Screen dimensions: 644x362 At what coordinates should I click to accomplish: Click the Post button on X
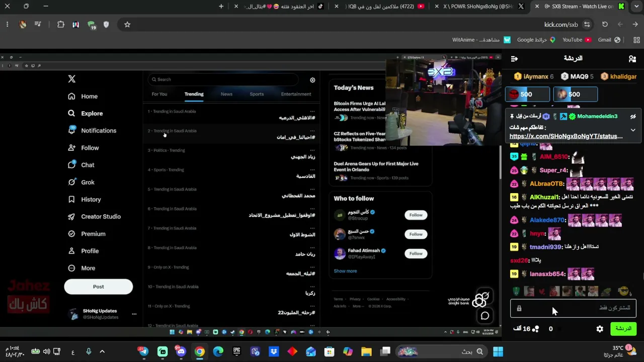99,287
